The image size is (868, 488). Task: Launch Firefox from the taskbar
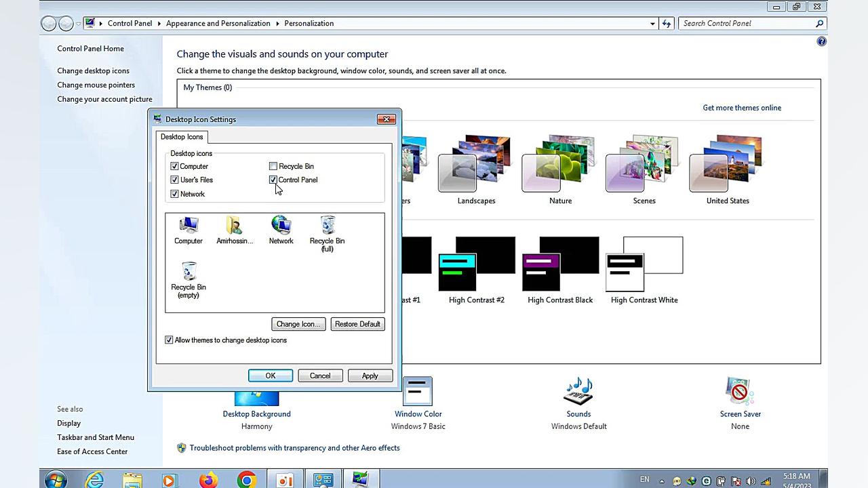point(208,480)
